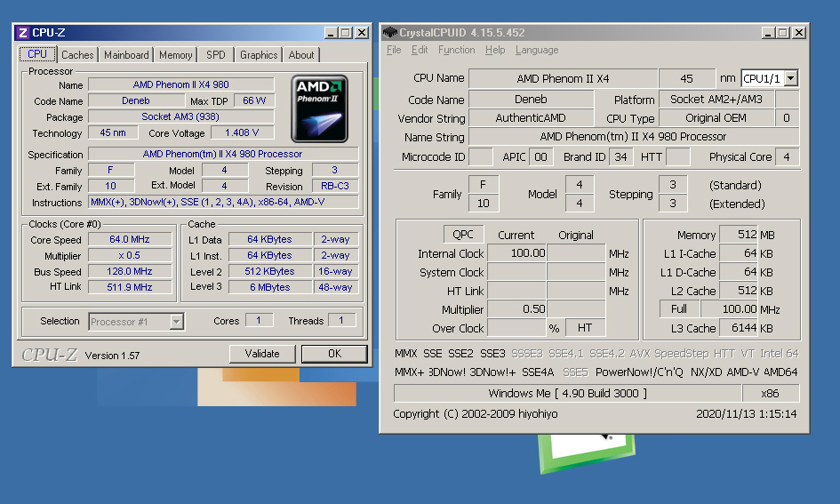840x504 pixels.
Task: Open the Function menu
Action: pyautogui.click(x=456, y=50)
